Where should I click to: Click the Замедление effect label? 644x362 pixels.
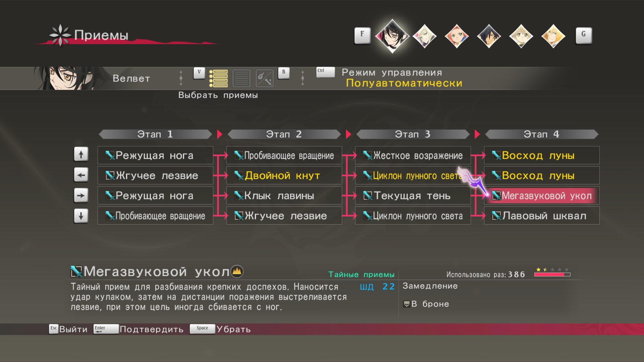(x=430, y=286)
